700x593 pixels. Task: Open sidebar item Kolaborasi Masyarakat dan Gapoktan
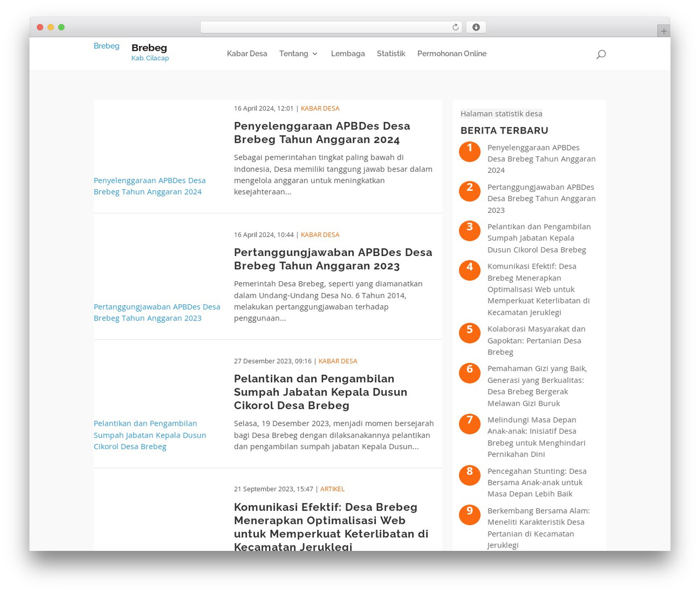pyautogui.click(x=536, y=340)
